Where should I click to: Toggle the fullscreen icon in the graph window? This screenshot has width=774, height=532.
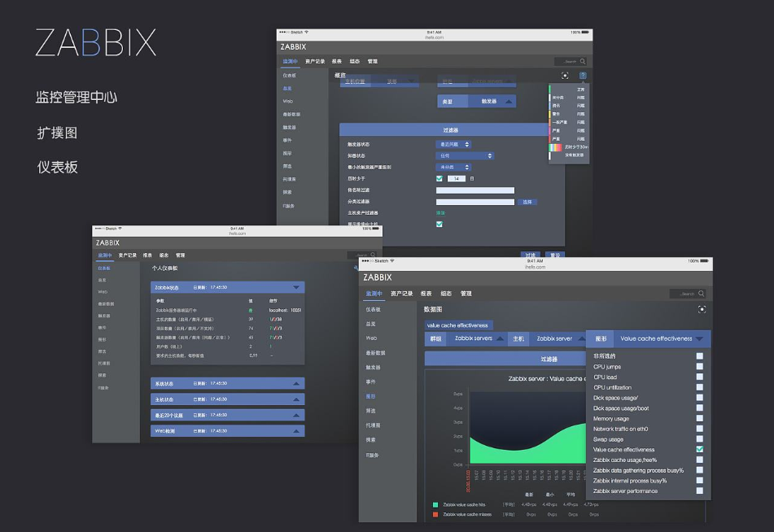coord(702,309)
